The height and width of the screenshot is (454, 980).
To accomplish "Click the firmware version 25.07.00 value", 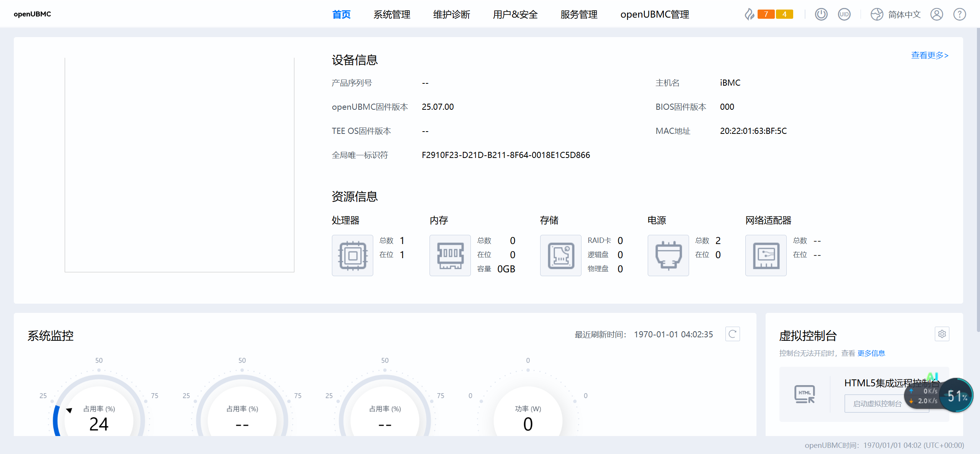I will [438, 107].
